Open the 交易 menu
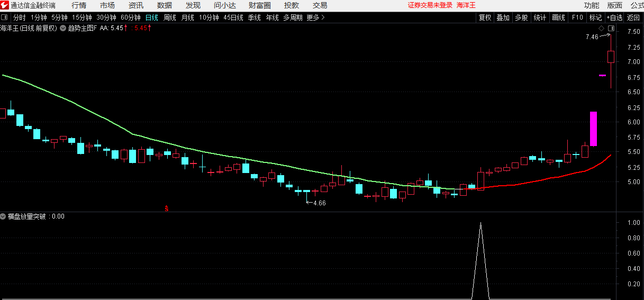 pyautogui.click(x=320, y=5)
